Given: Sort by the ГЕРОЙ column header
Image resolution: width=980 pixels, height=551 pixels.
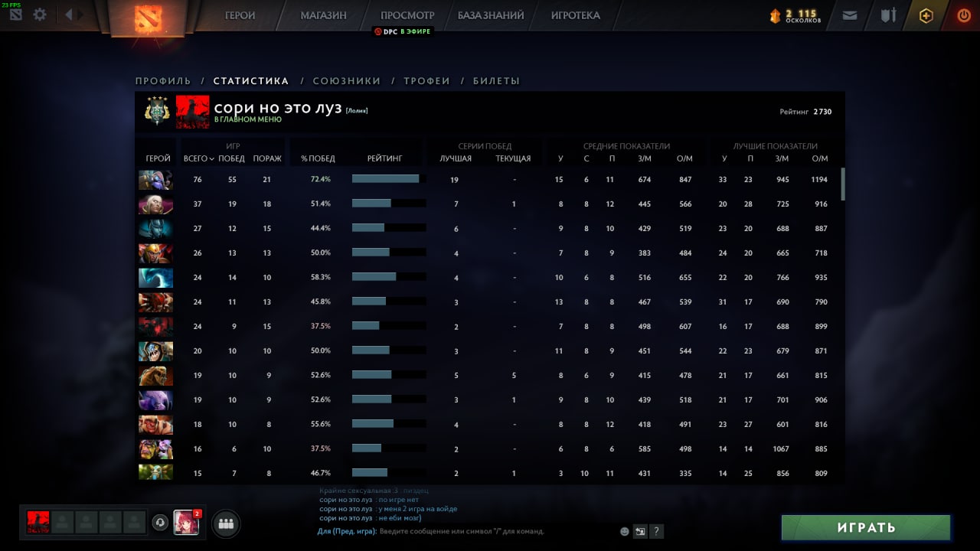Looking at the screenshot, I should point(158,159).
